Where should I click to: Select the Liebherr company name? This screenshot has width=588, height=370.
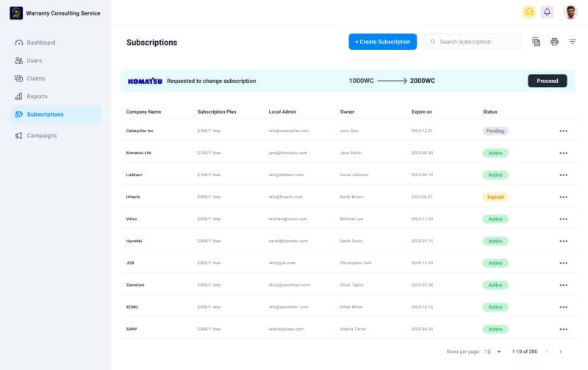(134, 175)
